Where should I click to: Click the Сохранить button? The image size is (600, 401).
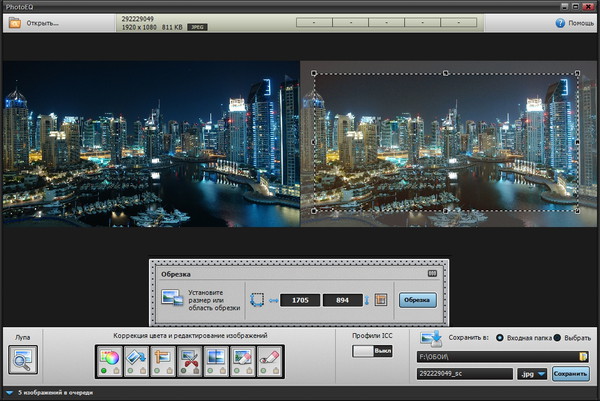(570, 374)
